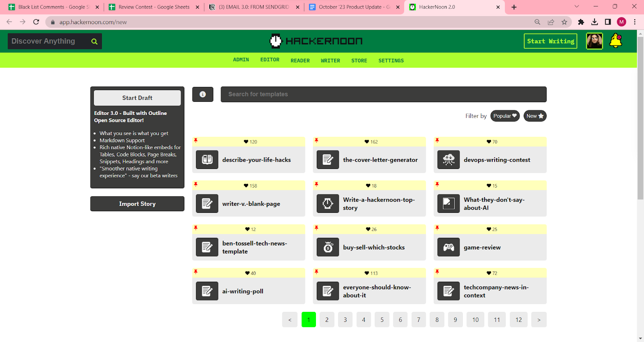Click the everyone-should-know-about-it icon
The height and width of the screenshot is (342, 644).
coord(328,291)
